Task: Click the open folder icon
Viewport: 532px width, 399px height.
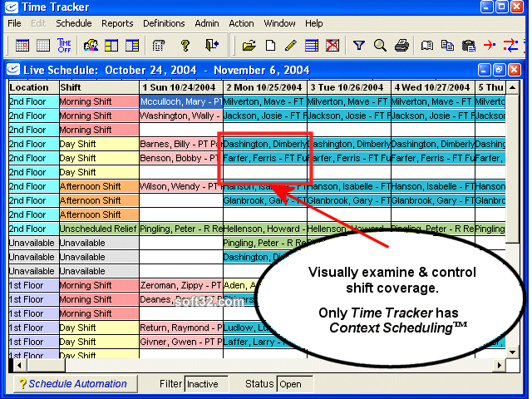Action: click(249, 45)
